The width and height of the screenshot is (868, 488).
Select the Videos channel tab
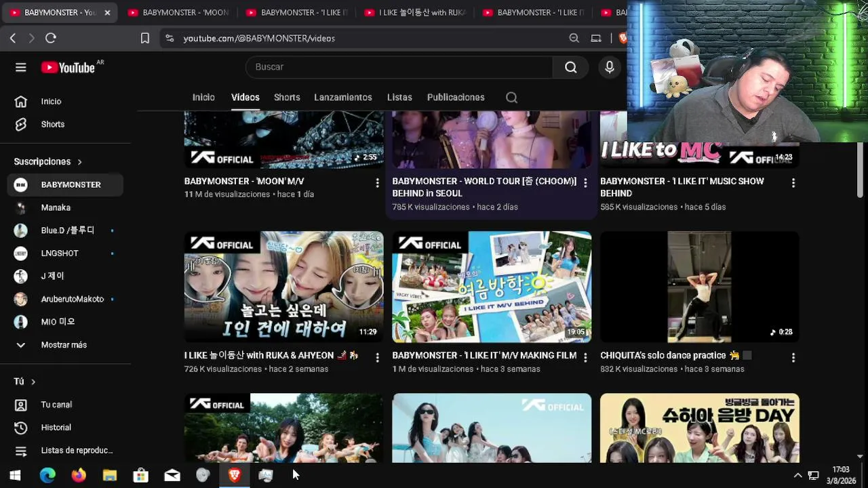point(245,98)
